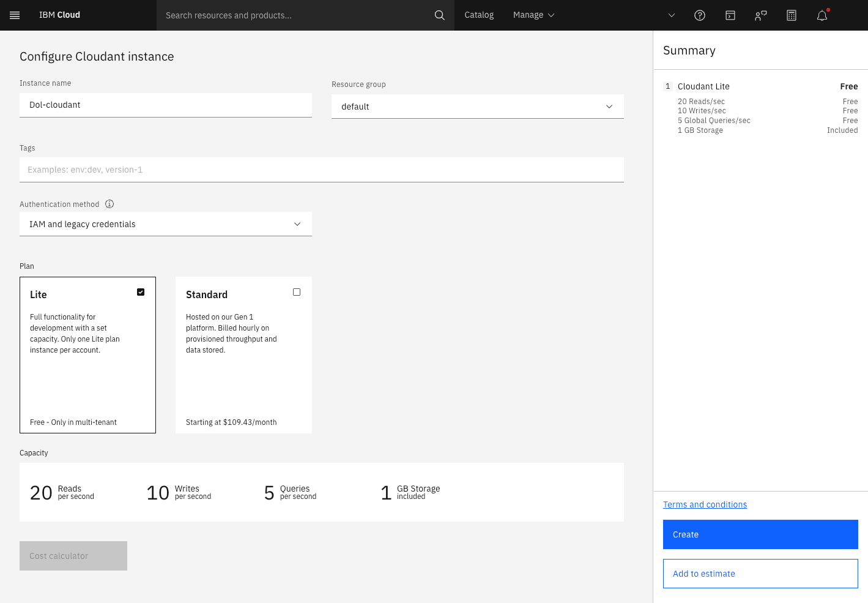Open the cost estimator calculator icon
The width and height of the screenshot is (868, 603).
(792, 15)
